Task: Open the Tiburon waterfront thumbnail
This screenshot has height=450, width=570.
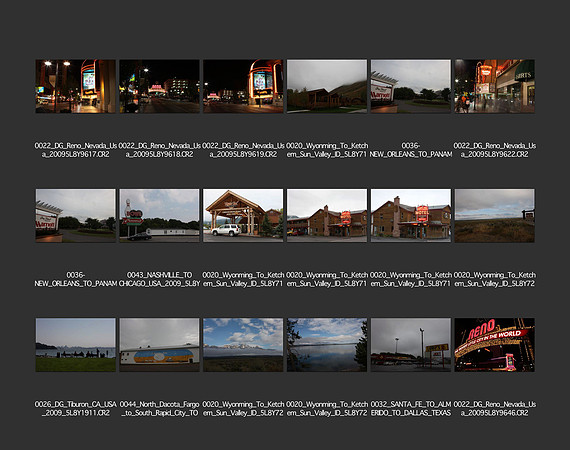Action: [76, 345]
